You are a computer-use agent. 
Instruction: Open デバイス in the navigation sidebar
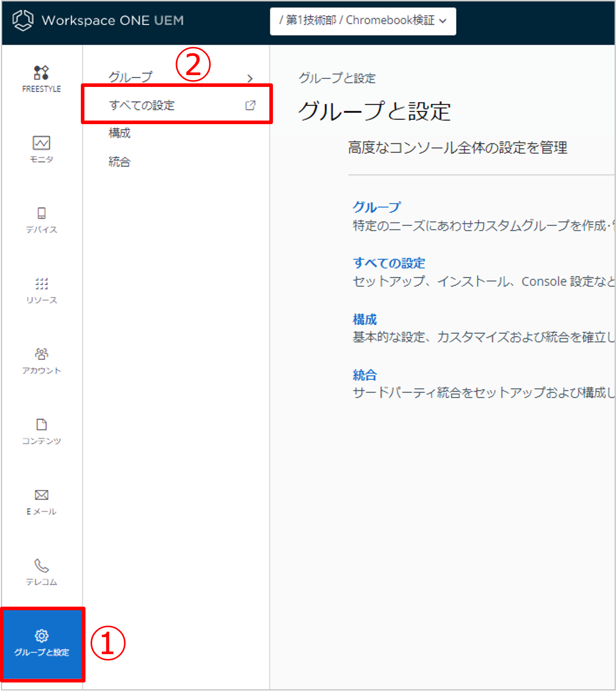[41, 219]
